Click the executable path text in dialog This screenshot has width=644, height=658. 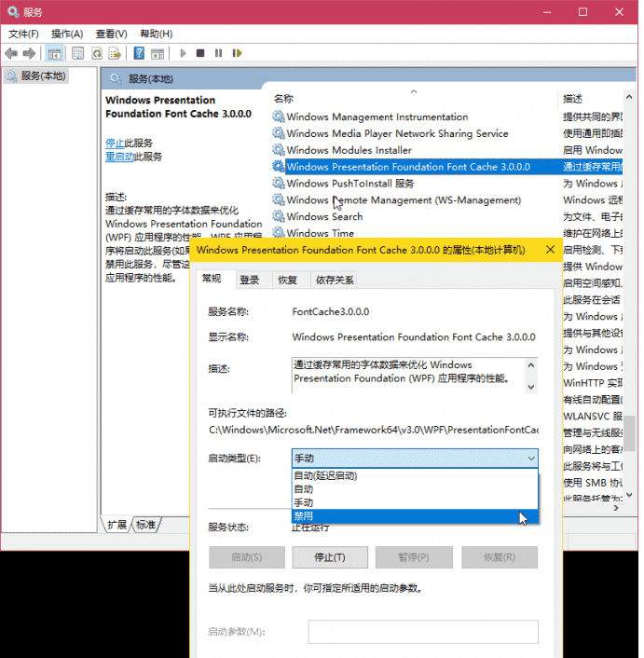374,430
